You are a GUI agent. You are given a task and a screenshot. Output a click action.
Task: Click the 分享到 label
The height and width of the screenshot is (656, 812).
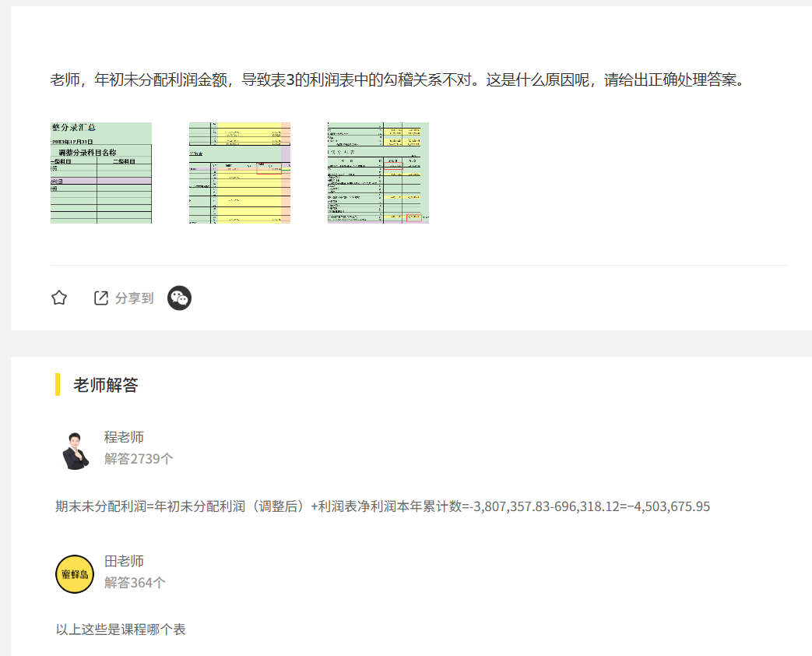pyautogui.click(x=134, y=298)
